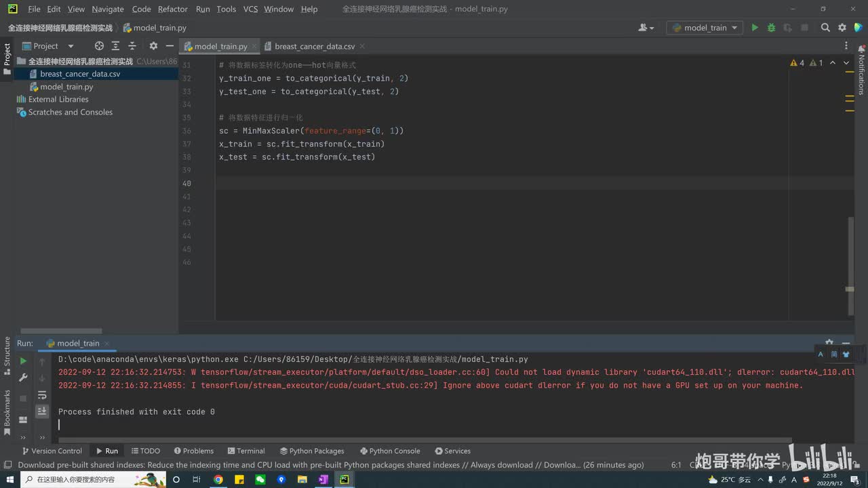The width and height of the screenshot is (868, 488).
Task: Click the status bar tool windows square icon
Action: pyautogui.click(x=7, y=465)
